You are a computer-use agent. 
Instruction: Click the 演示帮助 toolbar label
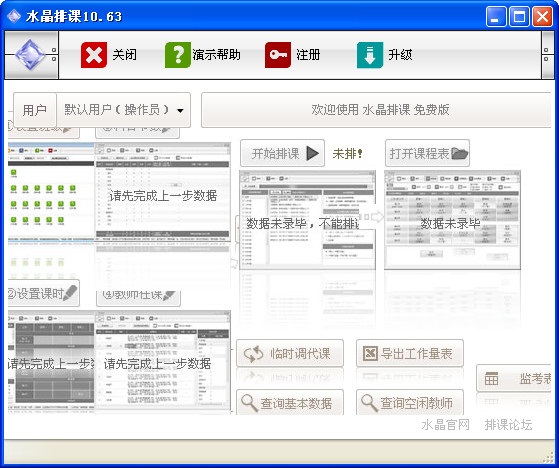pyautogui.click(x=216, y=55)
